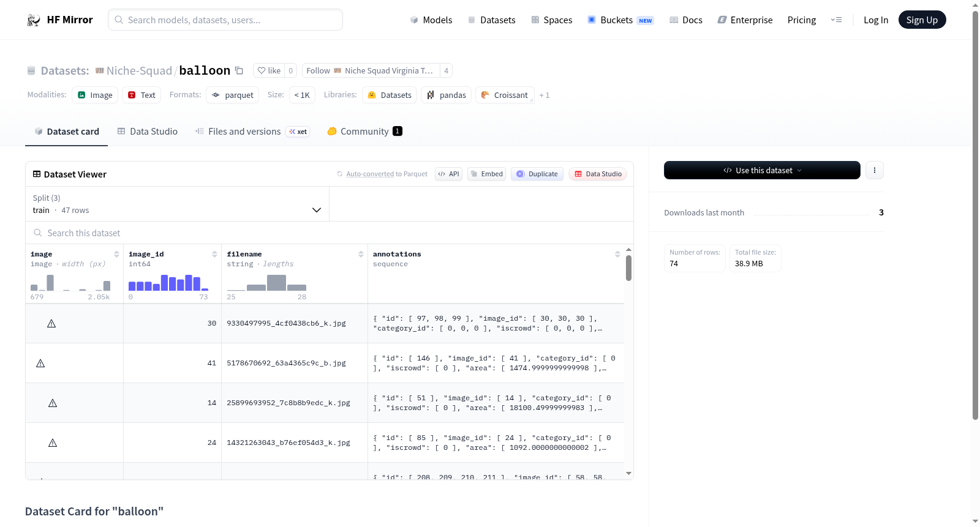Expand the more navigation menu icon
Viewport: 980px width, 527px height.
pyautogui.click(x=836, y=20)
